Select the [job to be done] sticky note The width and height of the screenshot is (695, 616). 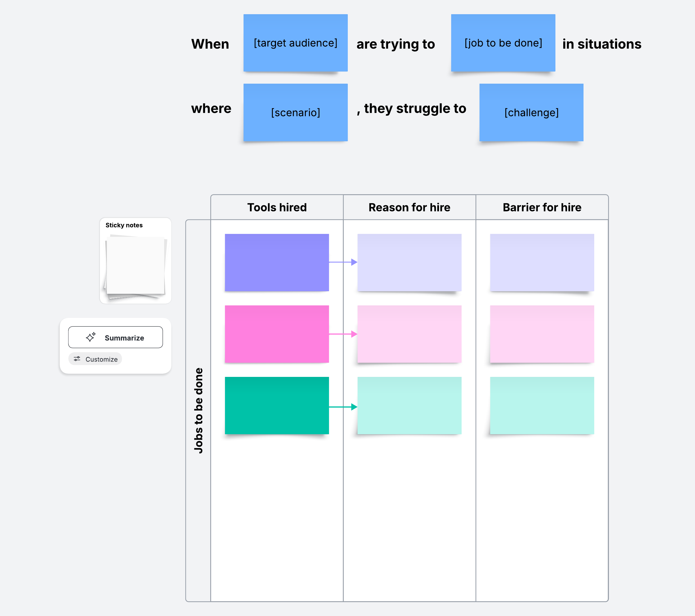pyautogui.click(x=503, y=43)
